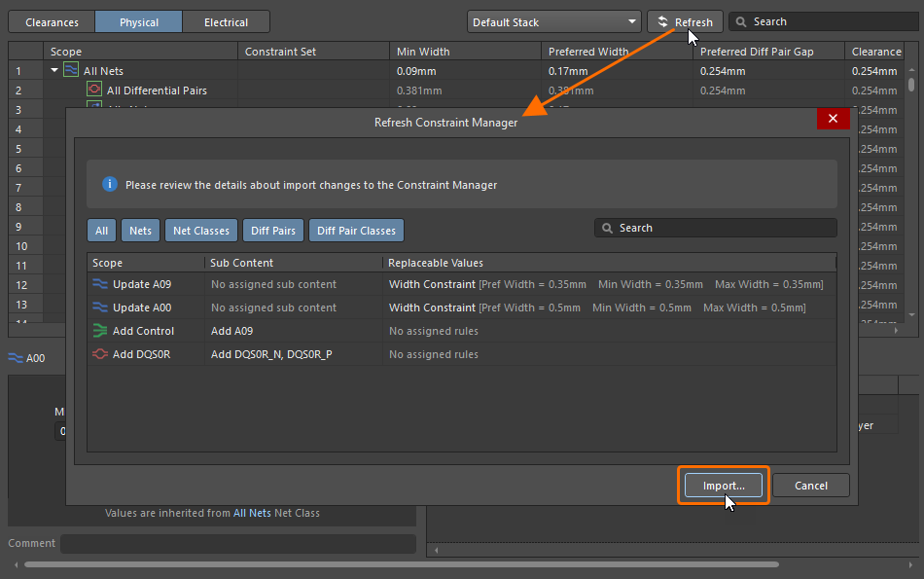Click the net icon beside Update A00
Screen dimensions: 924x579
100,308
